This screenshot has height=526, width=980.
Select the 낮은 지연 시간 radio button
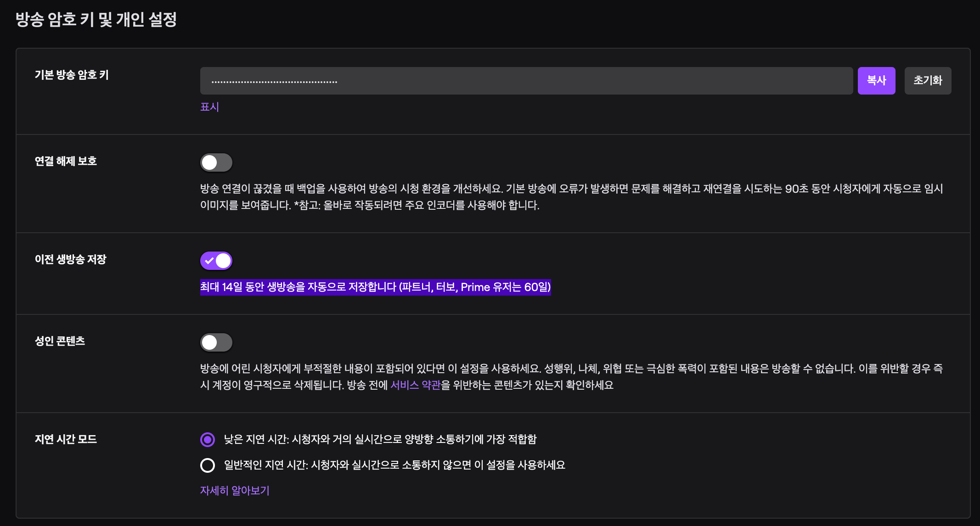[208, 440]
